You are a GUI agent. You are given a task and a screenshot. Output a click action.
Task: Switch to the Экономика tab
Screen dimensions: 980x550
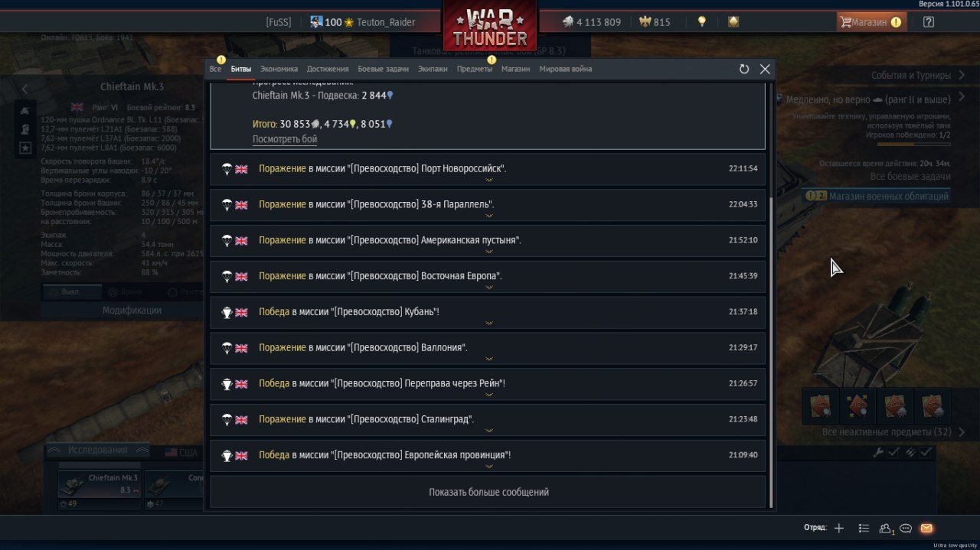coord(279,69)
